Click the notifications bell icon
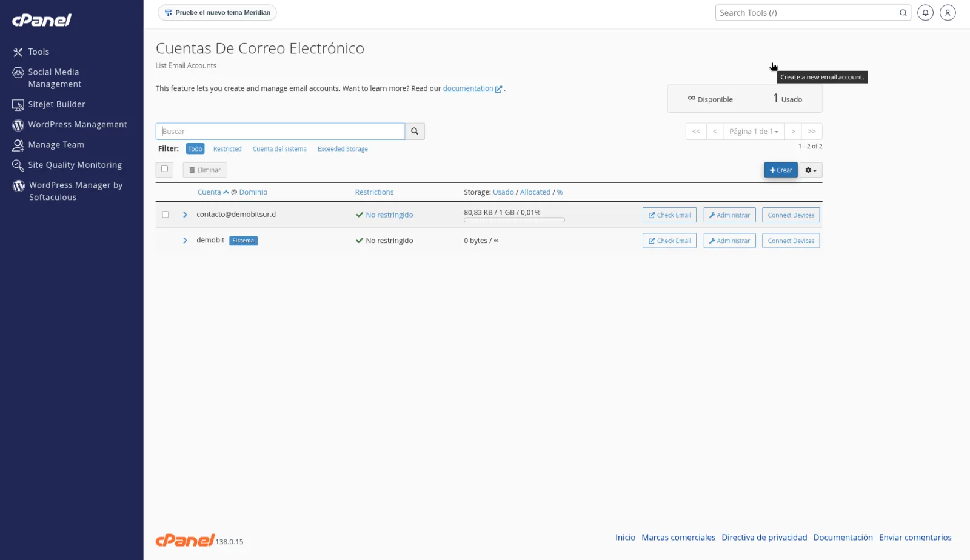The height and width of the screenshot is (560, 970). tap(925, 13)
